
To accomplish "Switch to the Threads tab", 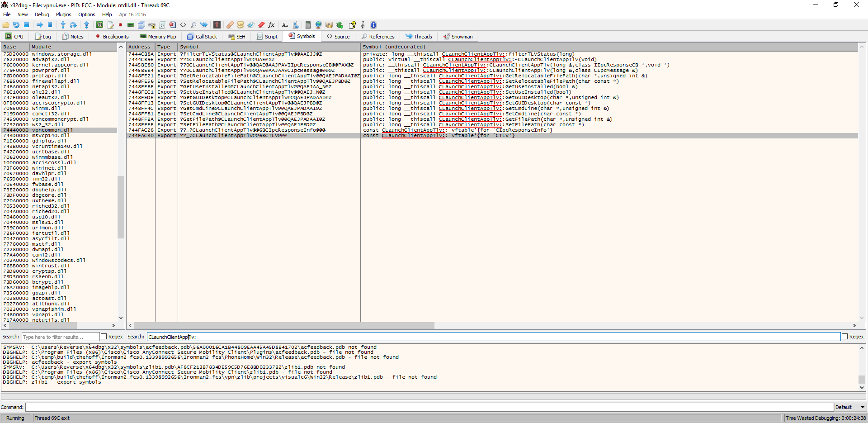I will tap(419, 37).
